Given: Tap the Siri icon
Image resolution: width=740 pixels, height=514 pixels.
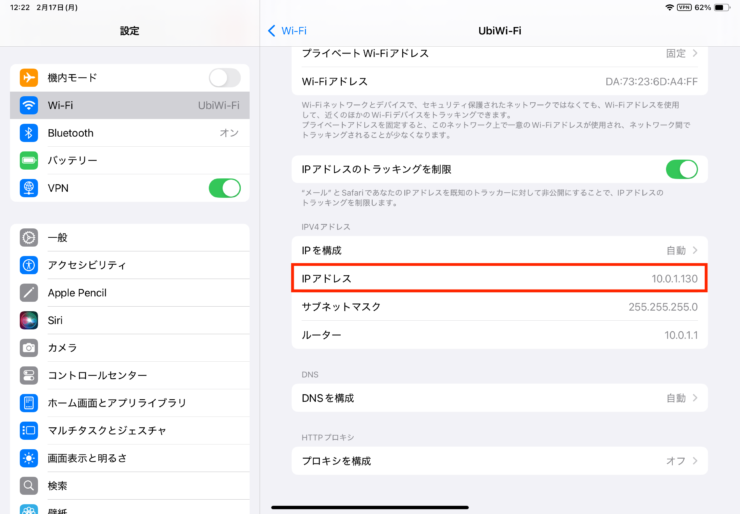Looking at the screenshot, I should pyautogui.click(x=29, y=320).
